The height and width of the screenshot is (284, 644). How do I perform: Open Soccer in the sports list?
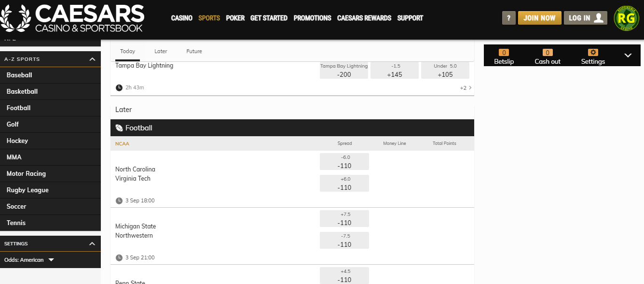click(50, 207)
